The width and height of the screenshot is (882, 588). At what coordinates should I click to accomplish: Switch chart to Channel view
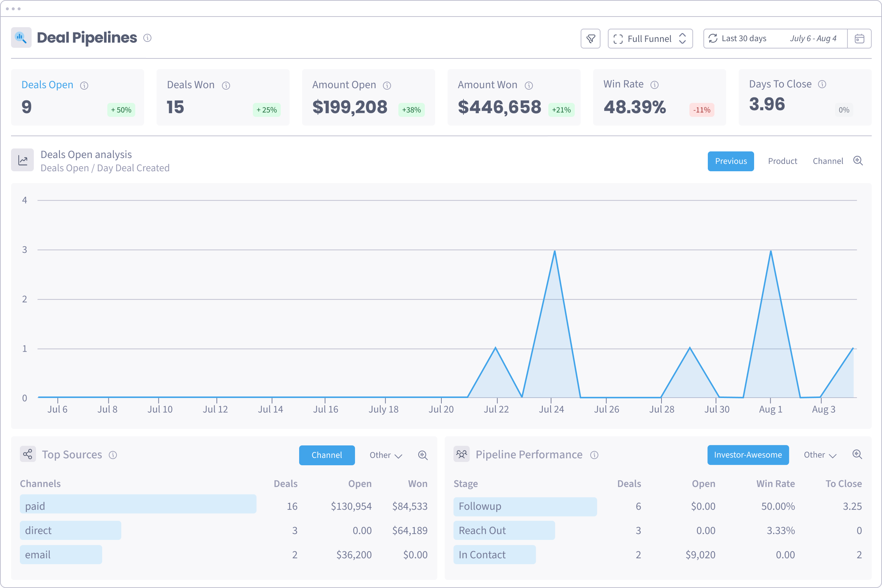[x=828, y=161]
